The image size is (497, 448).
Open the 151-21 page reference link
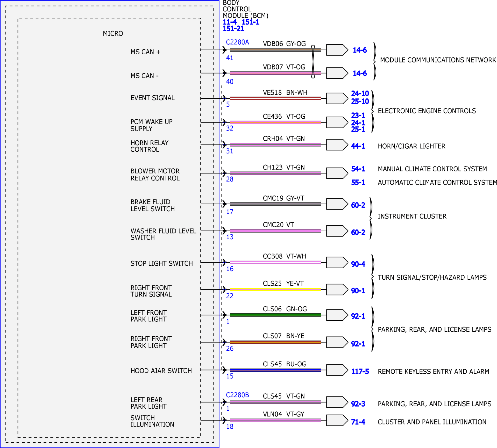(233, 28)
